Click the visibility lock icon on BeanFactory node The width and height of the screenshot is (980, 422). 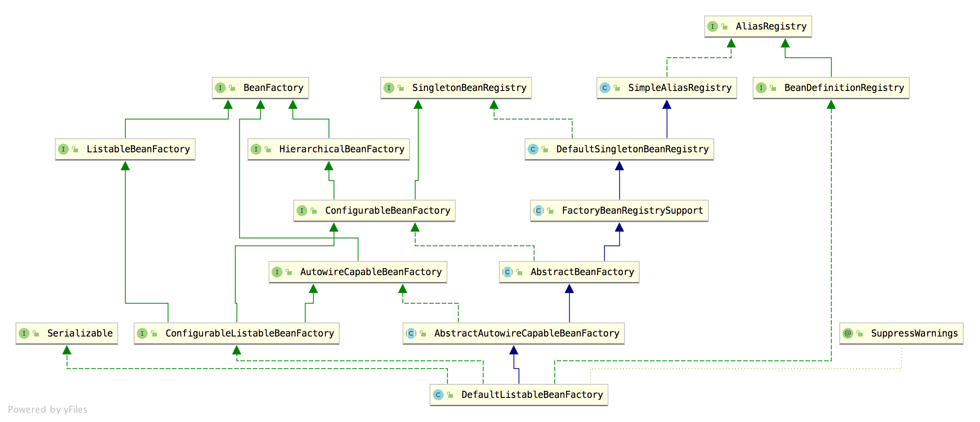coord(232,88)
